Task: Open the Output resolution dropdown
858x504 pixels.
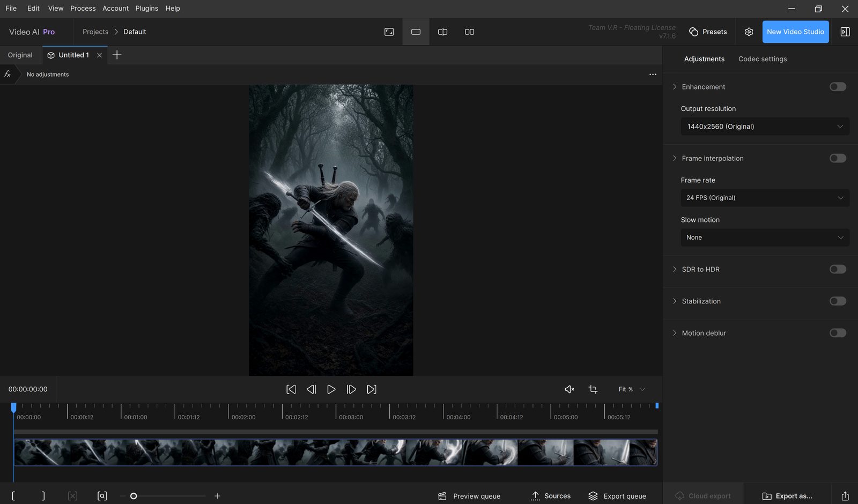Action: coord(765,127)
